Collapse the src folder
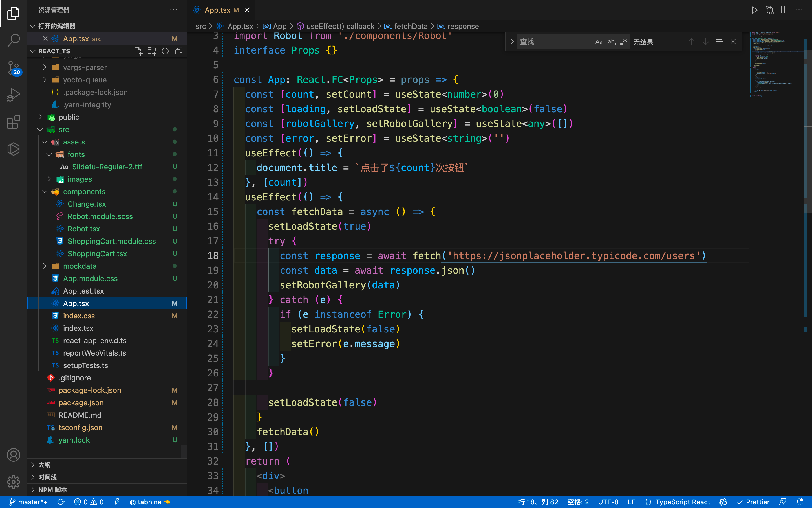The height and width of the screenshot is (508, 812). 40,129
